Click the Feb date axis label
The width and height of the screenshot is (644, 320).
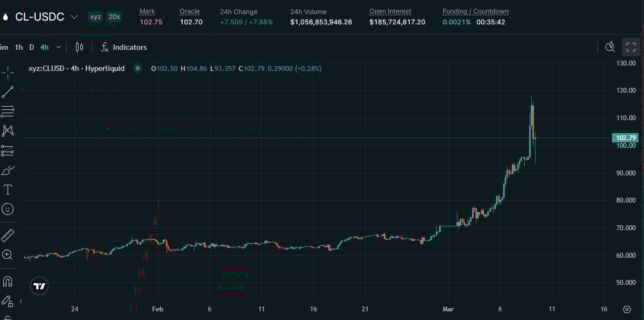point(158,309)
